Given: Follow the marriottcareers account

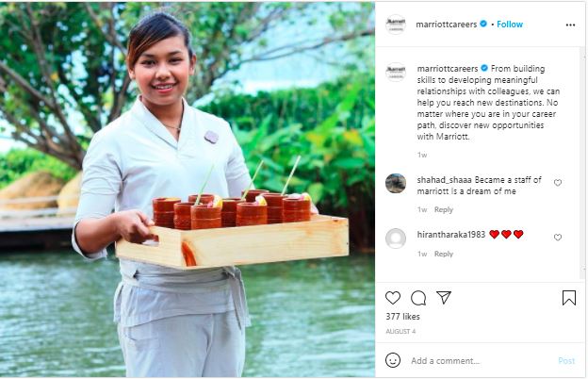Looking at the screenshot, I should tap(510, 25).
